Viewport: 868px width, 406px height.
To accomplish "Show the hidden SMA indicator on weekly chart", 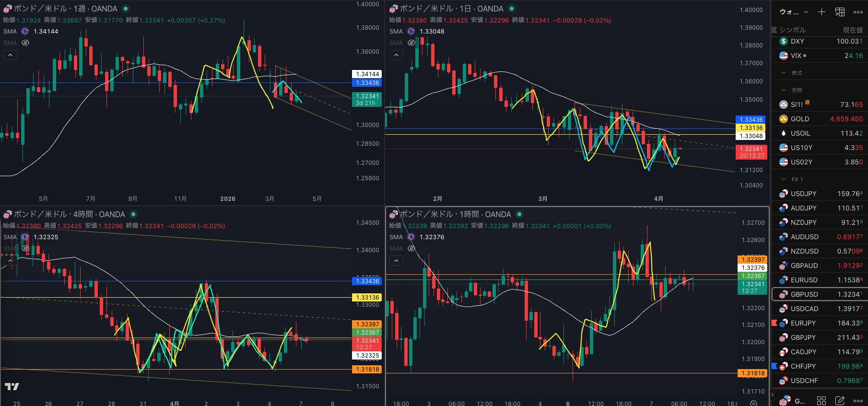I will pos(25,43).
